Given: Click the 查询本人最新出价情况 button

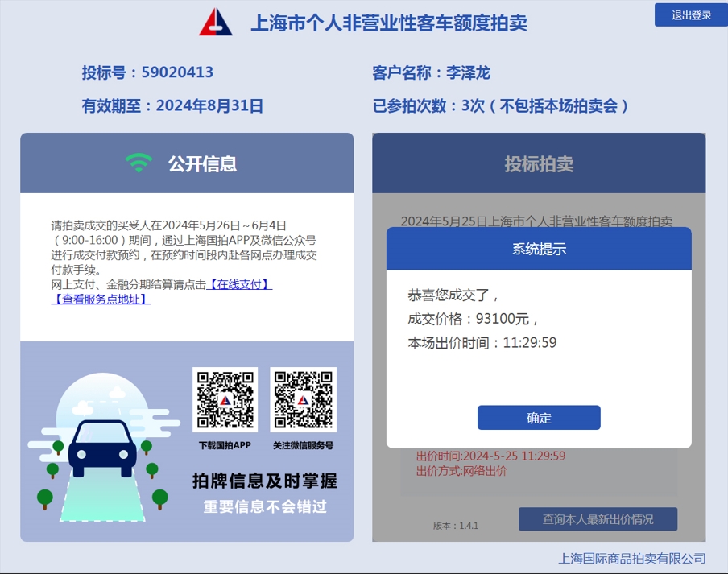Looking at the screenshot, I should pos(598,519).
